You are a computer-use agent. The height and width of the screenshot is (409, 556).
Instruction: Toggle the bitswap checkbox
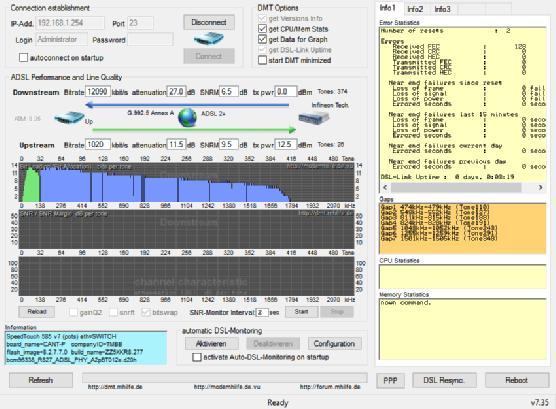click(146, 312)
